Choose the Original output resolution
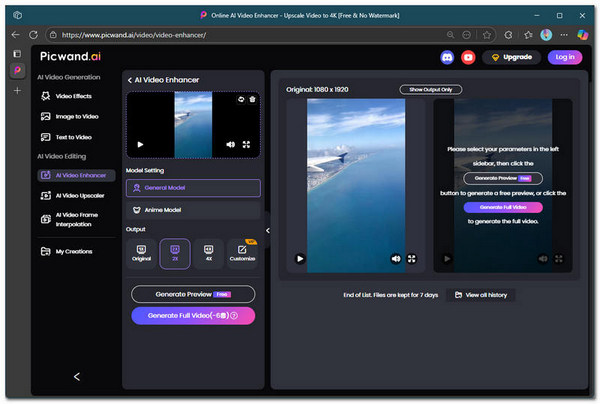 pyautogui.click(x=141, y=252)
